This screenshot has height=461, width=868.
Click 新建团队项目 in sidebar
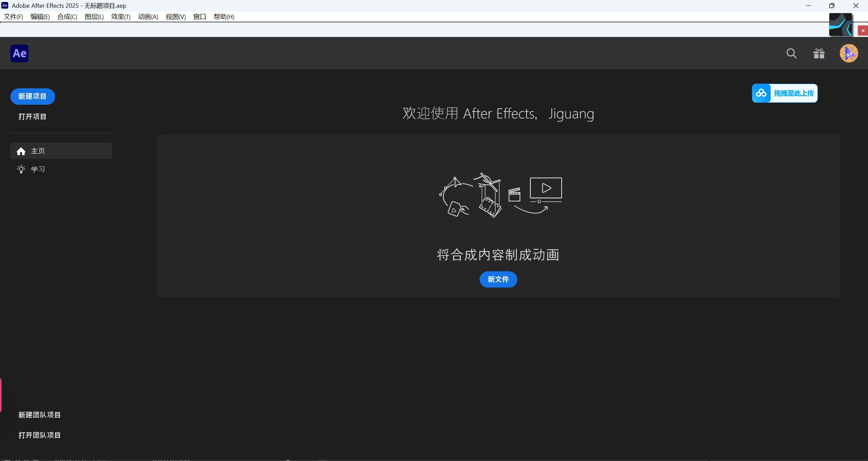point(39,415)
